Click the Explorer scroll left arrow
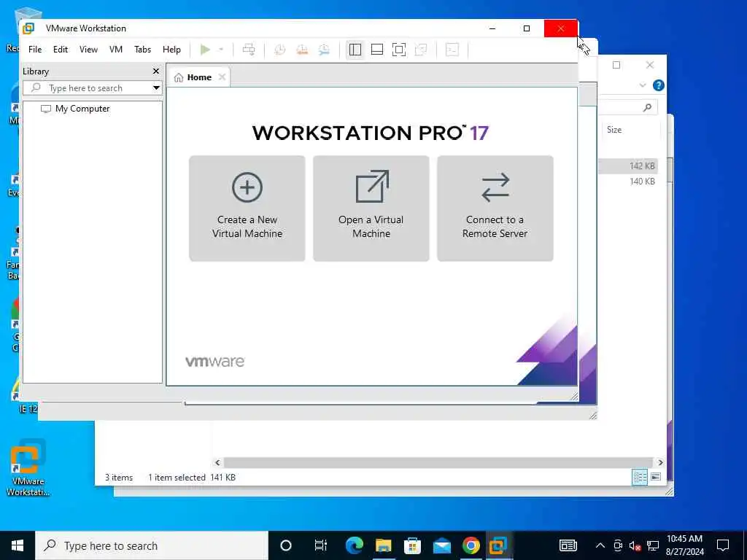 coord(217,462)
